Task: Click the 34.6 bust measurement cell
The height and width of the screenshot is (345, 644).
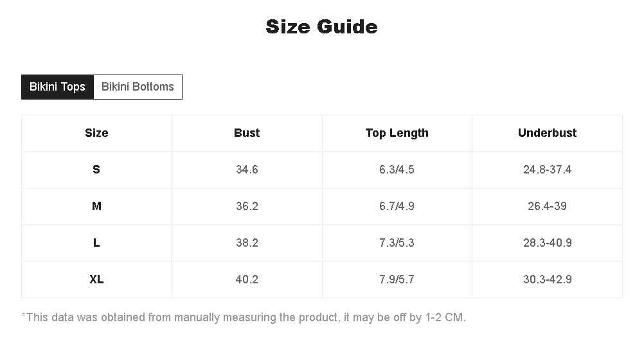Action: [x=247, y=170]
